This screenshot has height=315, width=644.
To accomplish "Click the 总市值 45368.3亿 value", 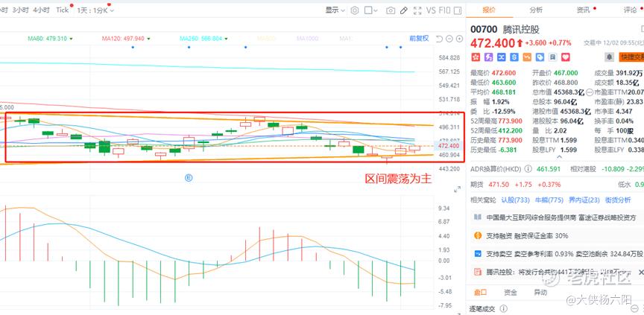I will (x=569, y=92).
